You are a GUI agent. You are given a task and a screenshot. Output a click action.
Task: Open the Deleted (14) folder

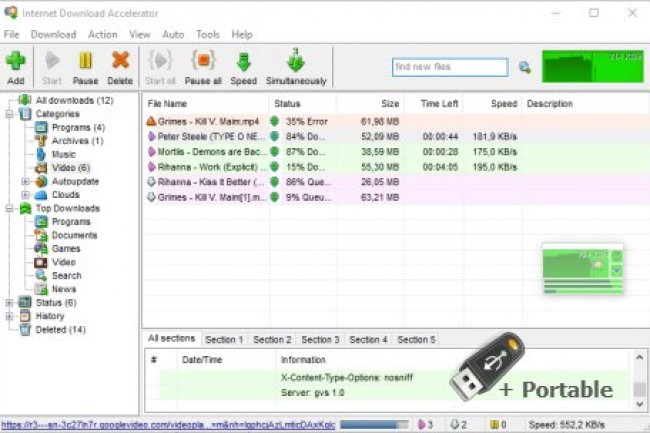coord(60,329)
